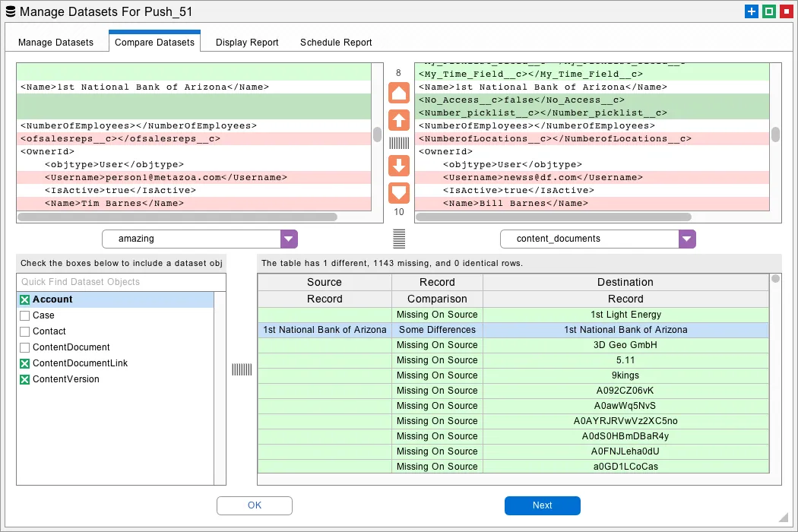Click the blue plus icon in title bar
This screenshot has width=798, height=532.
(x=752, y=12)
